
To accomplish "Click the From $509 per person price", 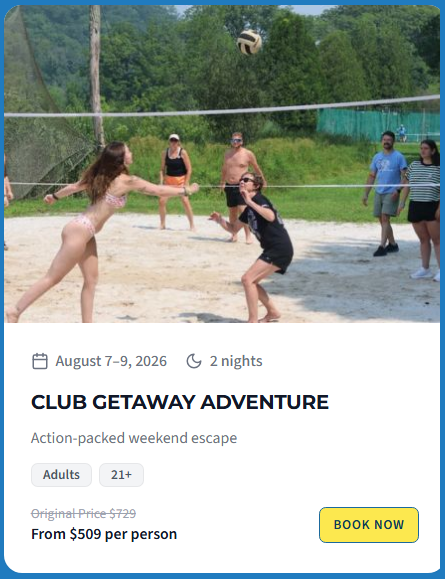I will pyautogui.click(x=104, y=534).
